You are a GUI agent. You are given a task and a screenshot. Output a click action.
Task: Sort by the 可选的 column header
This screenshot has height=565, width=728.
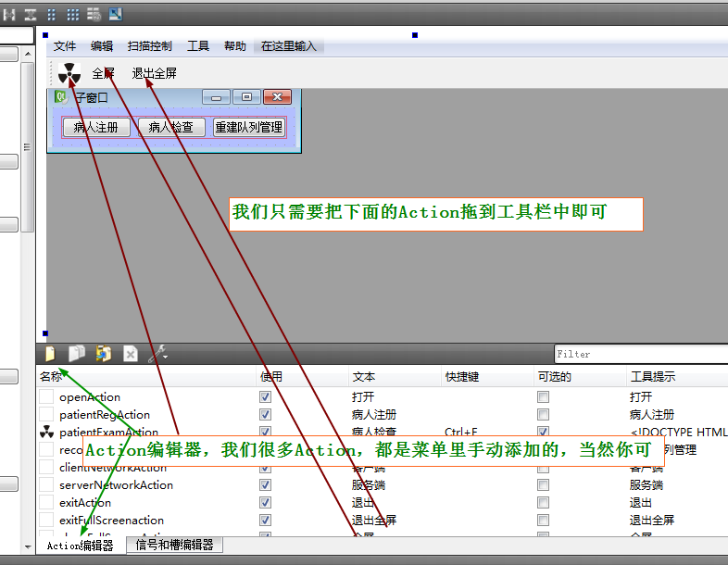pos(580,376)
